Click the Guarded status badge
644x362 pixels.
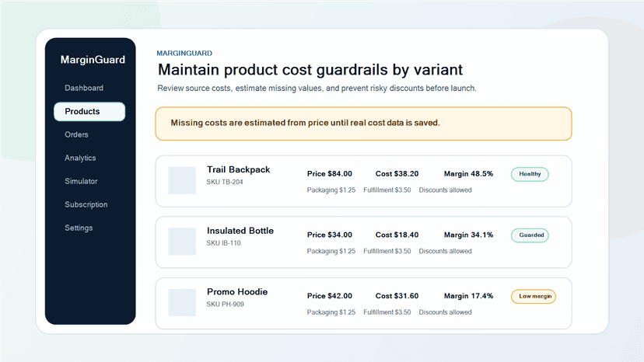click(530, 235)
